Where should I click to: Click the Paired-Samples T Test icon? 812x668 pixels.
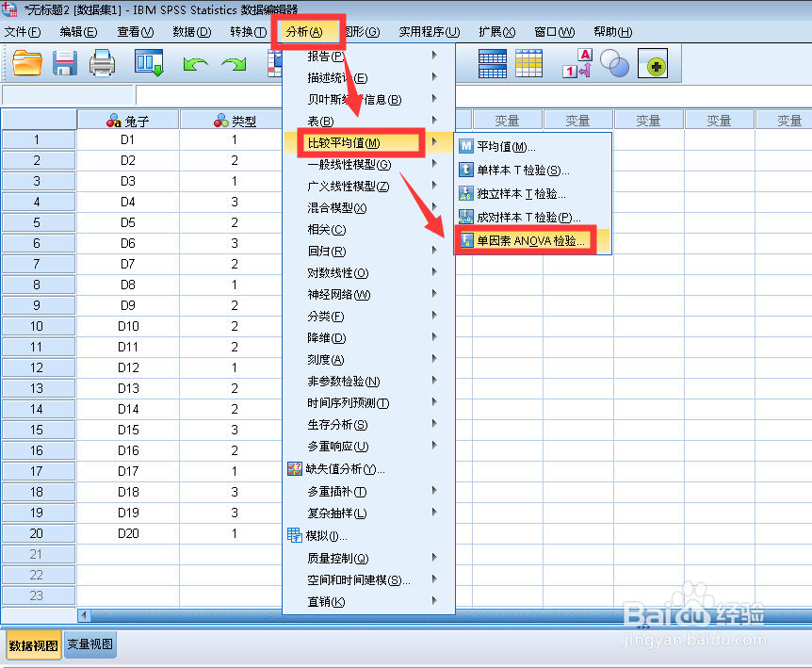click(x=466, y=217)
